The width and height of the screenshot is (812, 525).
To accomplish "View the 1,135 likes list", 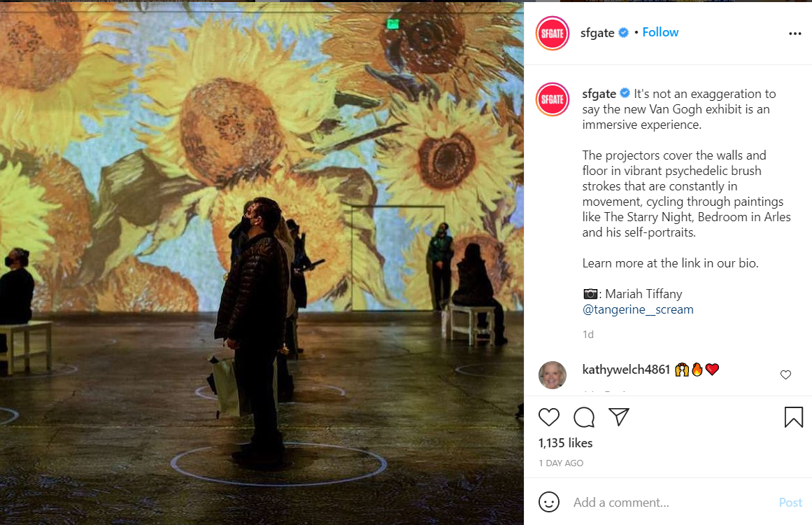I will point(566,443).
